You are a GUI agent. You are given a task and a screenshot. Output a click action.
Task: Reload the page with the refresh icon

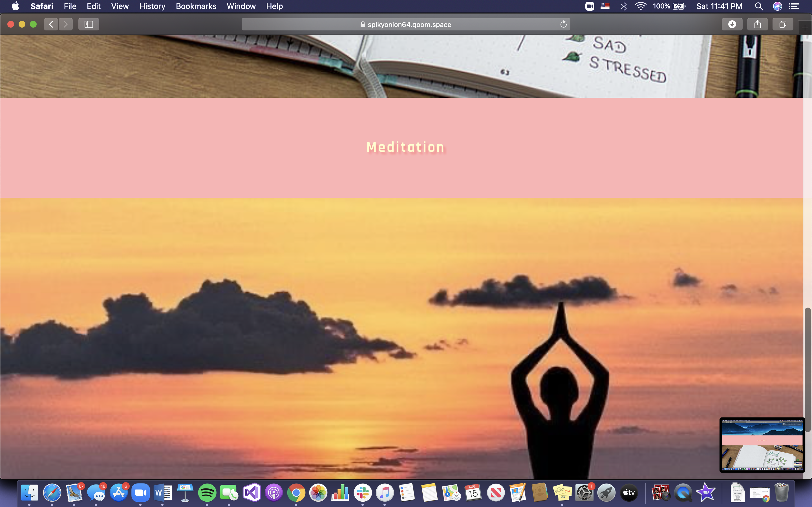coord(563,24)
